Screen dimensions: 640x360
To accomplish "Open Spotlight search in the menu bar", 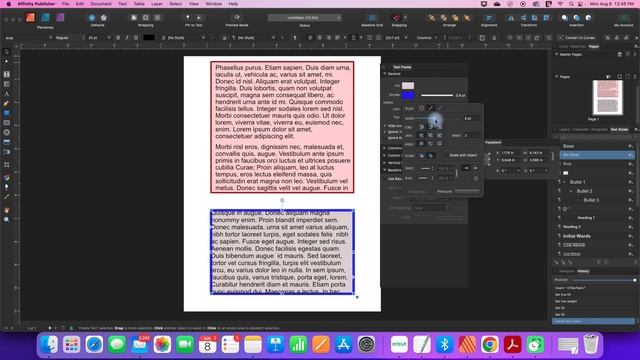I will (571, 4).
